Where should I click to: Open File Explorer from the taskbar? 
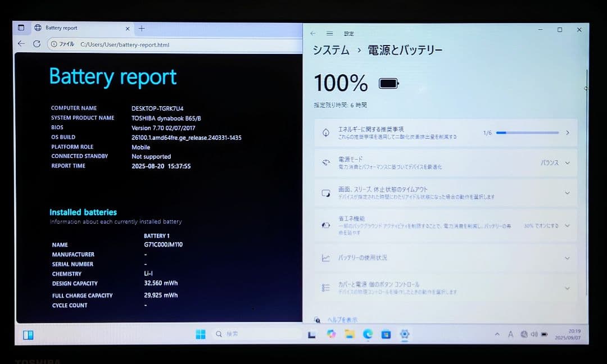[350, 334]
